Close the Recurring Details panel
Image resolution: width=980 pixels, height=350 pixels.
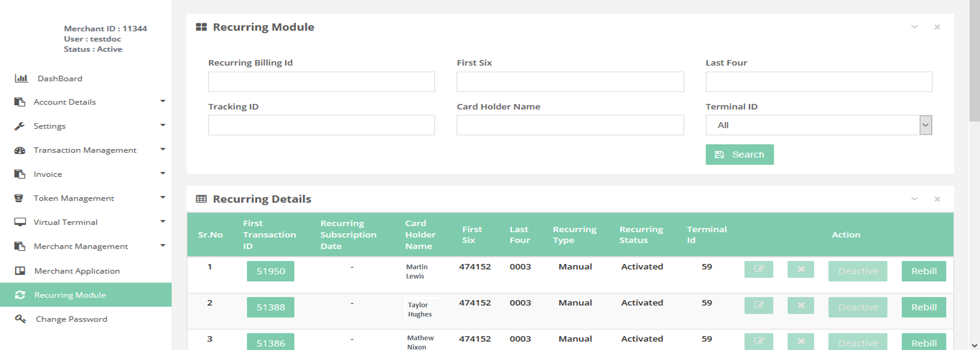pyautogui.click(x=937, y=199)
